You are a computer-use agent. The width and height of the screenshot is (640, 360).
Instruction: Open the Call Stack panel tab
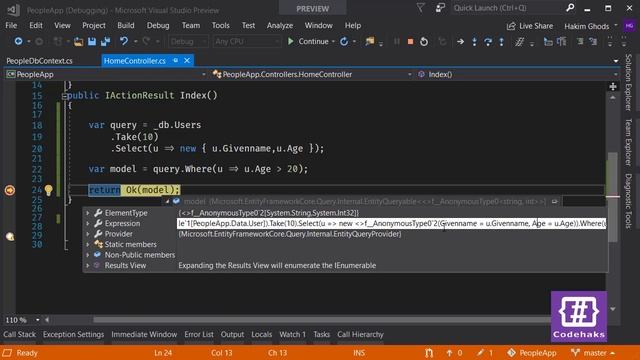20,334
